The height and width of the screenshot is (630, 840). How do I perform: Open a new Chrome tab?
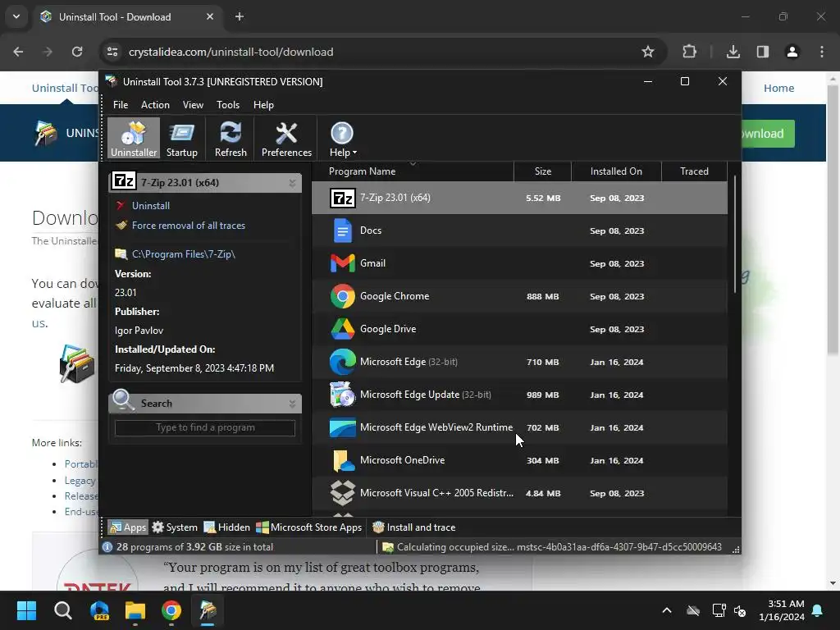click(x=240, y=16)
